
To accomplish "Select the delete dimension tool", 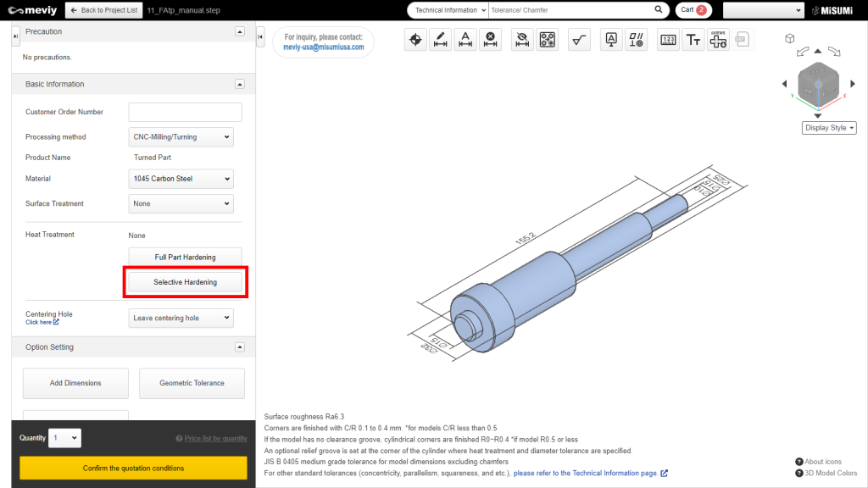I will (x=490, y=39).
